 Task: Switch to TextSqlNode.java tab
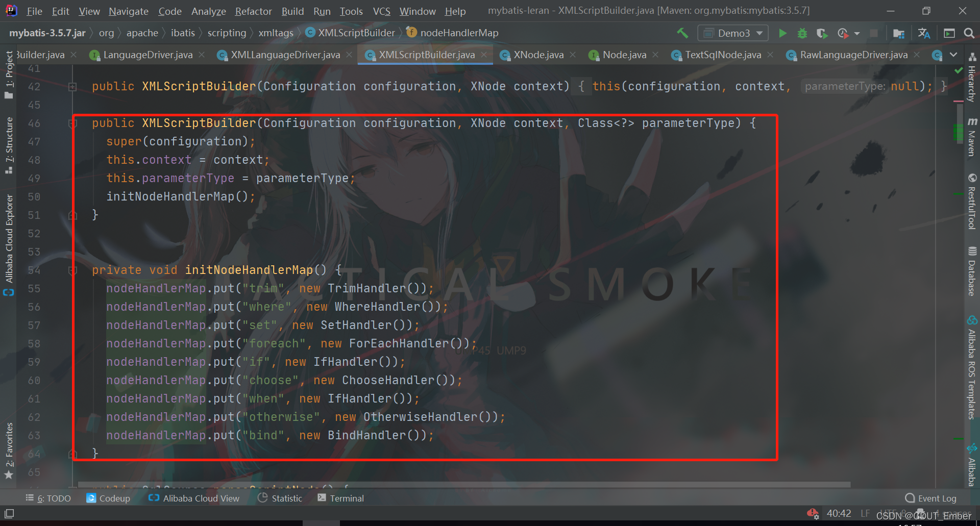pos(723,55)
